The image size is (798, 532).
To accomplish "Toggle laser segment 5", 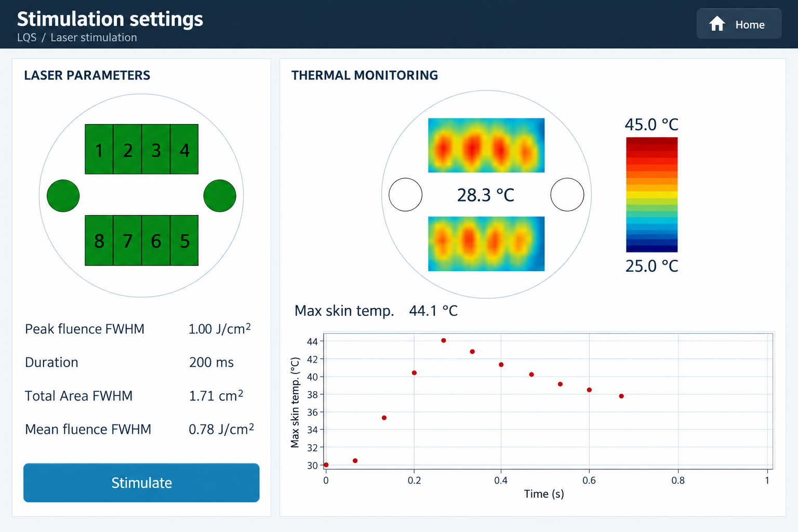I will click(184, 241).
